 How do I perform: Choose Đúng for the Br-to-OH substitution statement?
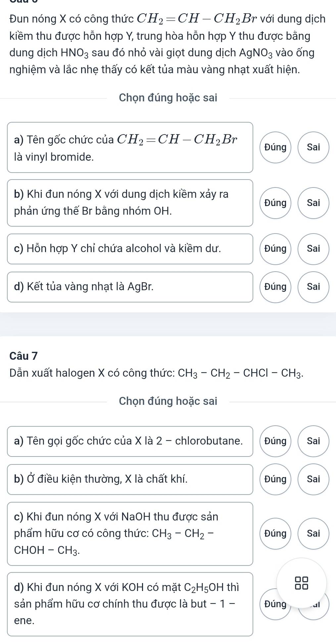click(x=275, y=203)
